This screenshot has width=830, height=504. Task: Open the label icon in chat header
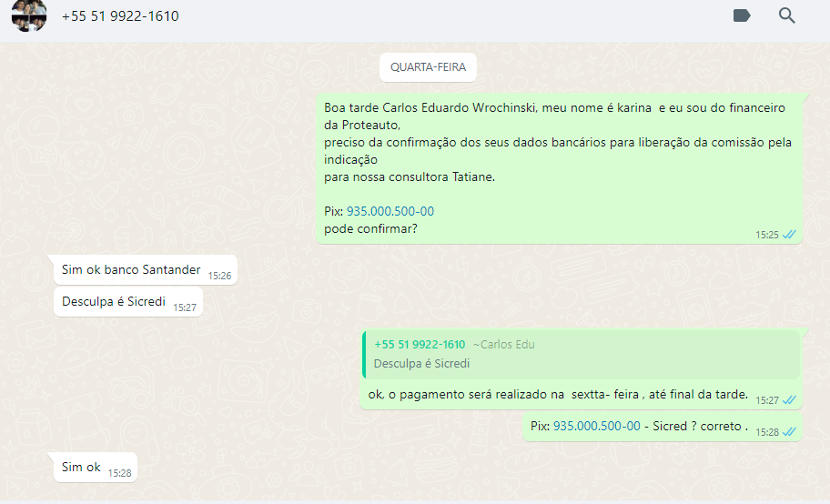pos(742,15)
